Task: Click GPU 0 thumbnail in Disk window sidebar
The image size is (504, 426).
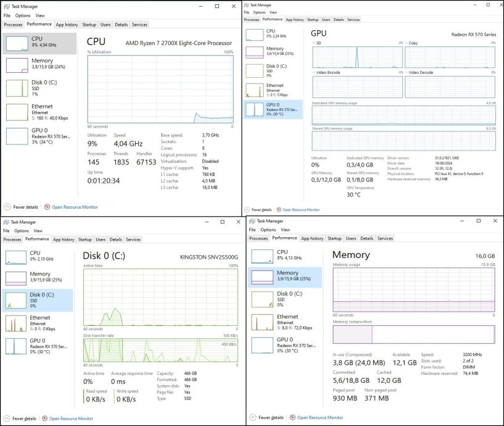Action: point(16,346)
